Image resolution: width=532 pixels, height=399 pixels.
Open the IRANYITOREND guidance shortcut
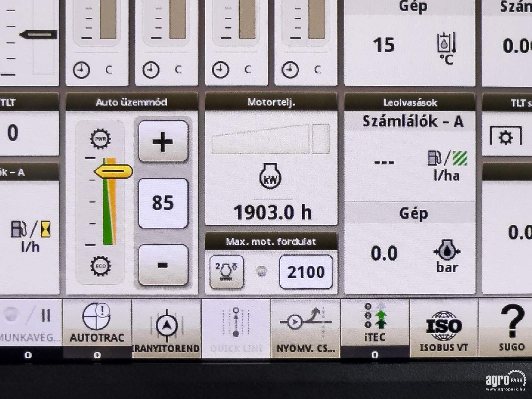click(167, 329)
